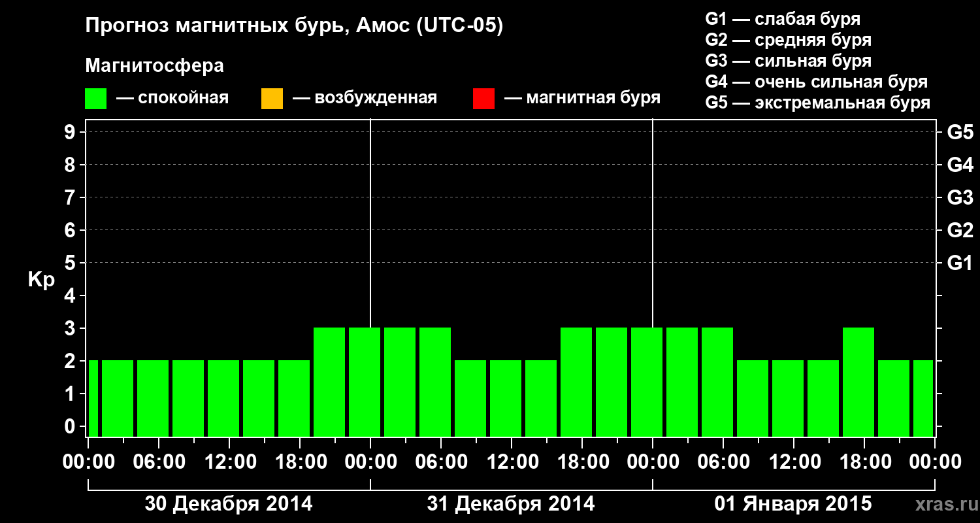The height and width of the screenshot is (523, 980).
Task: Click the 'G4' label on the right axis
Action: click(x=960, y=165)
